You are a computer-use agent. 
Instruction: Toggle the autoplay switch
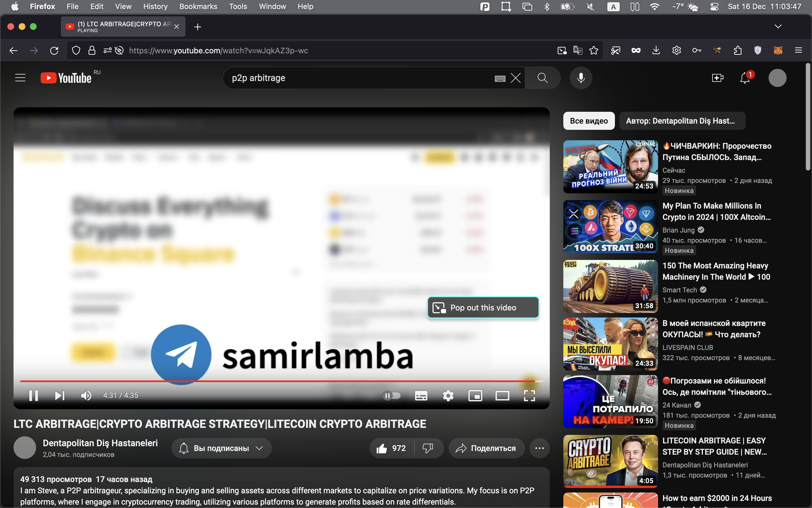(x=392, y=395)
